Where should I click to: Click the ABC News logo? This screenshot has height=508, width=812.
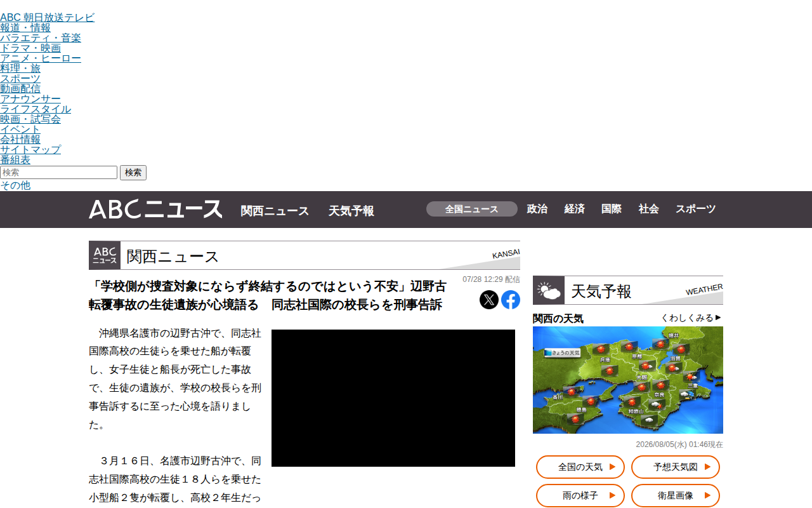(155, 210)
